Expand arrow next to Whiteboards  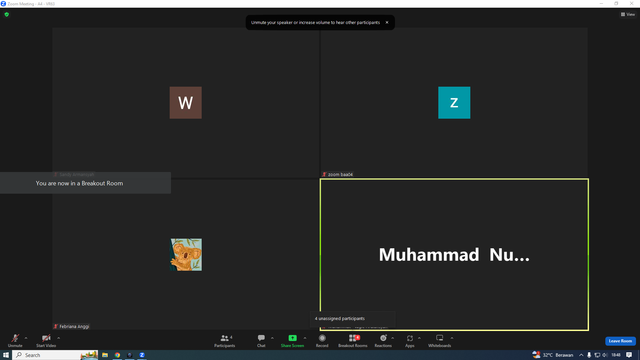pyautogui.click(x=452, y=338)
